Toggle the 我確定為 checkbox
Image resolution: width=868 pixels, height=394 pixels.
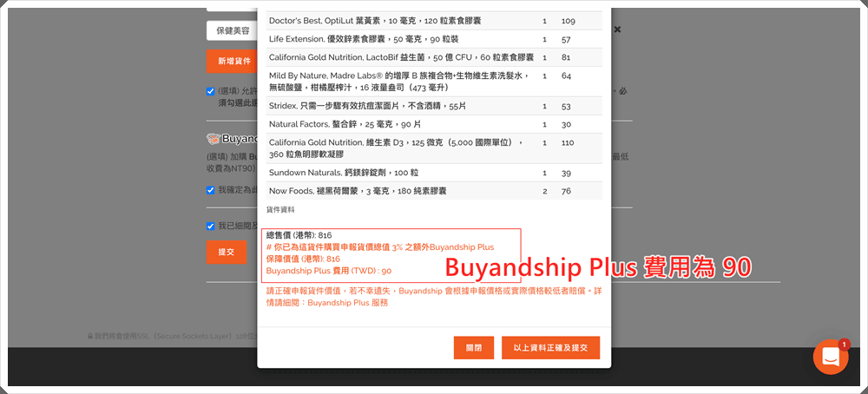211,190
